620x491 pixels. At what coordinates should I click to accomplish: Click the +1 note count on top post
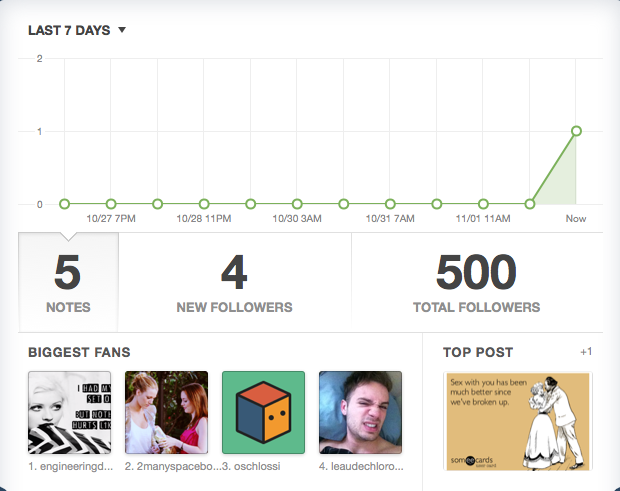[586, 352]
